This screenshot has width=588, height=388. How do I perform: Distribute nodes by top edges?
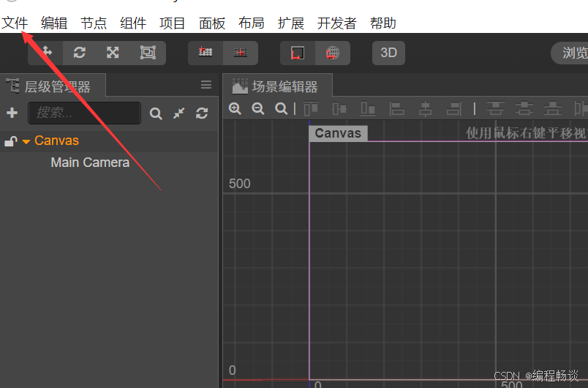pyautogui.click(x=495, y=109)
